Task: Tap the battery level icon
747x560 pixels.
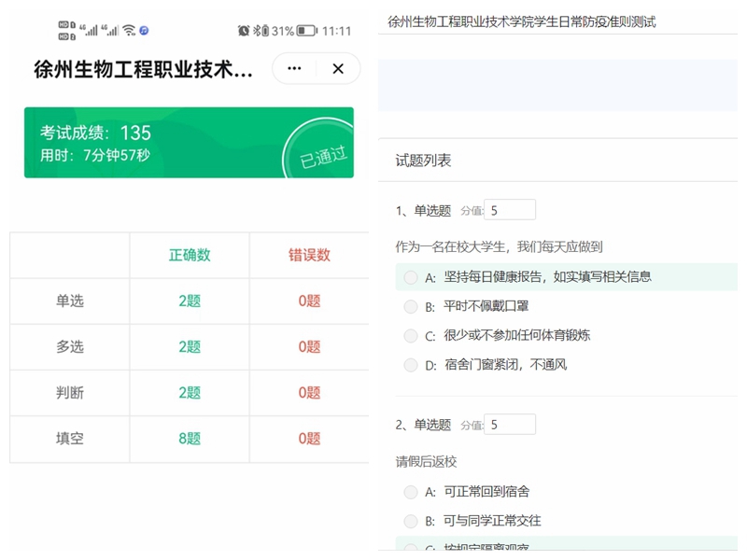Action: pos(306,31)
